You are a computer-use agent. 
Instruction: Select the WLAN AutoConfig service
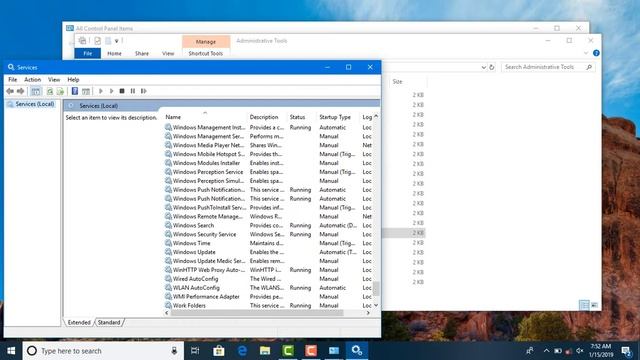[269, 288]
